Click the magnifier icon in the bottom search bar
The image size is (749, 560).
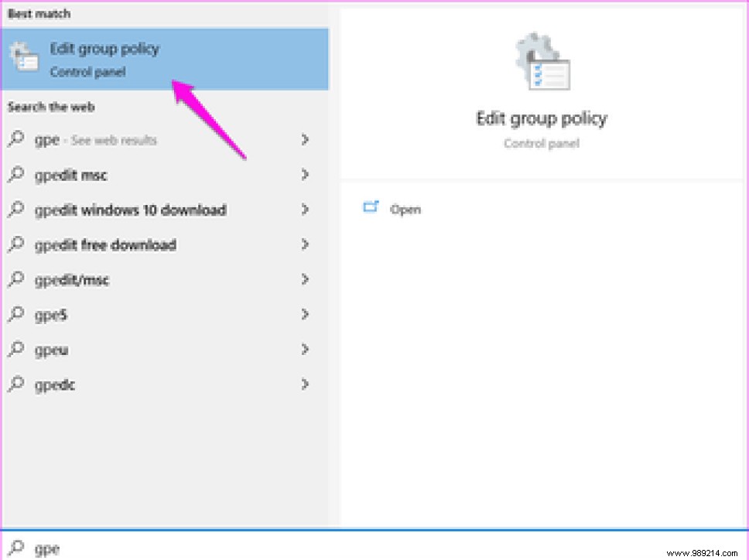[15, 548]
